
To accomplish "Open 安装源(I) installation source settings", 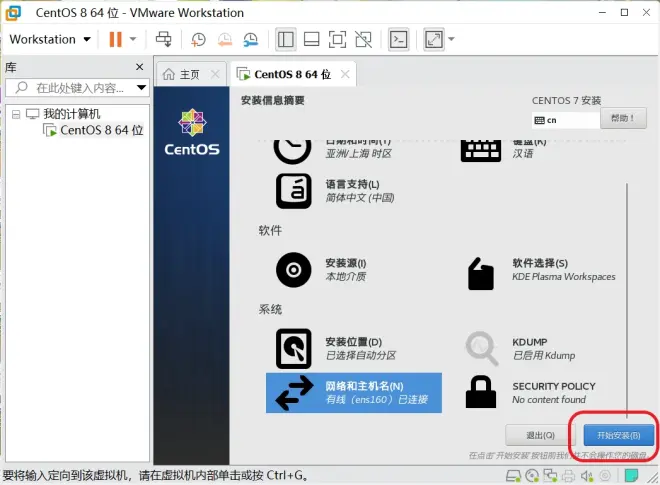I will tap(346, 270).
